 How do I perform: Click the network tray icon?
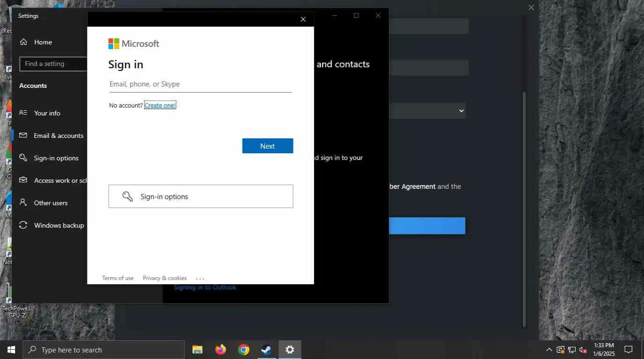click(572, 350)
